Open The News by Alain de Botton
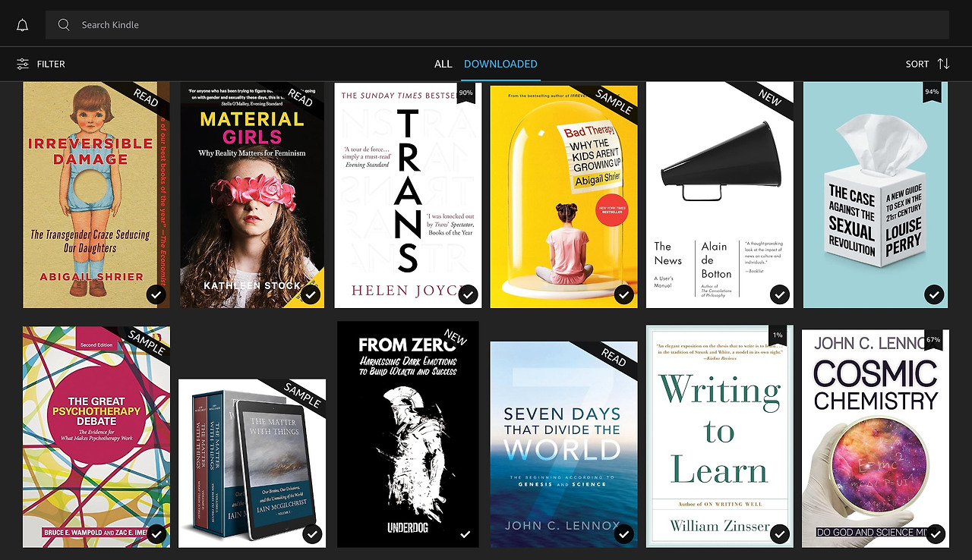 (720, 195)
